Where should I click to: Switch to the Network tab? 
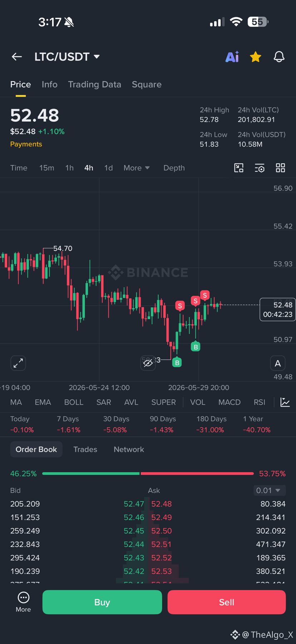[x=129, y=449]
